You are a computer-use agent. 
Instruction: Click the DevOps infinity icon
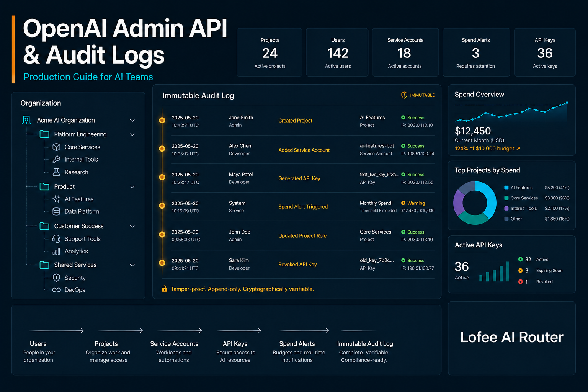pyautogui.click(x=56, y=290)
